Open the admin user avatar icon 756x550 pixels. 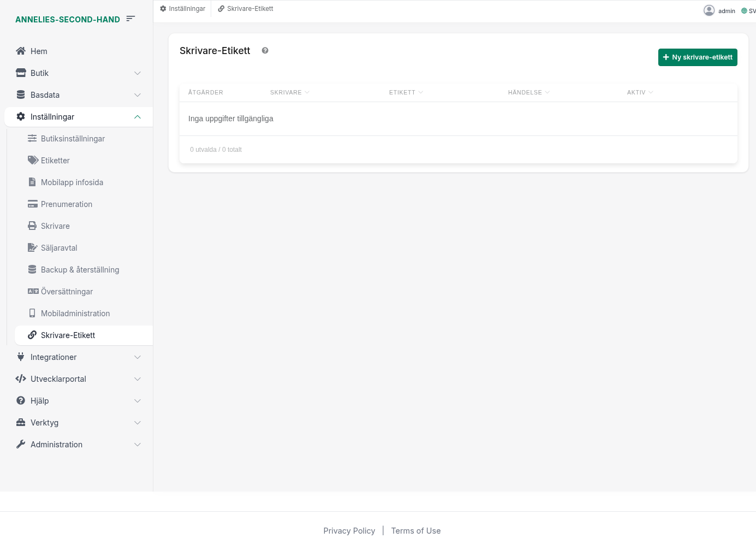pyautogui.click(x=709, y=10)
